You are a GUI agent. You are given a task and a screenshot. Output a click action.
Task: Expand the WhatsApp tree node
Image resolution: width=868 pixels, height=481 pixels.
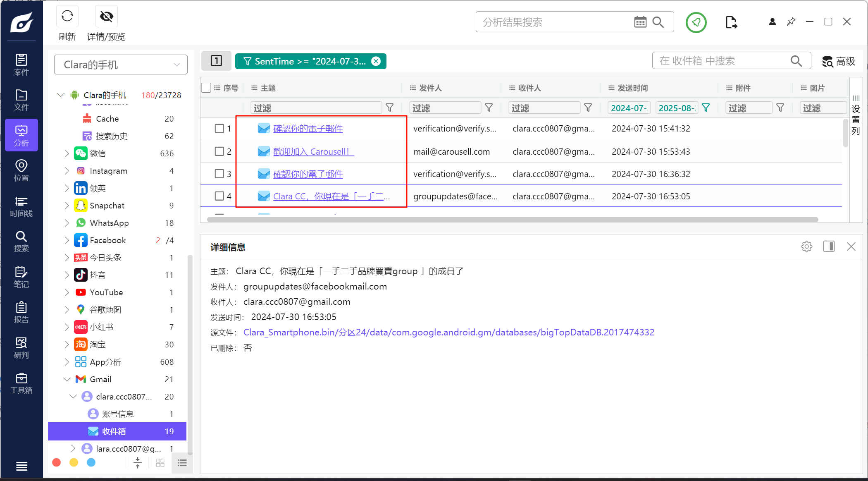click(x=67, y=223)
